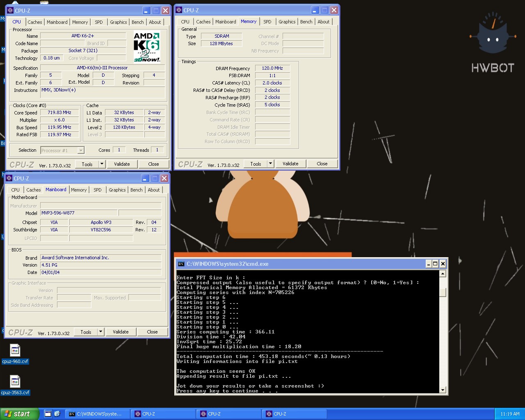The width and height of the screenshot is (525, 420).
Task: Click the package value Socket 7 (321)
Action: [83, 50]
